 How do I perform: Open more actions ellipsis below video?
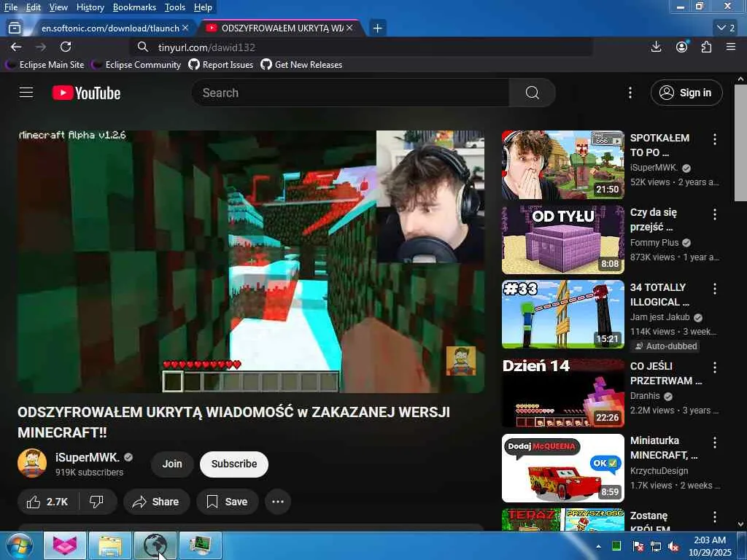[278, 502]
